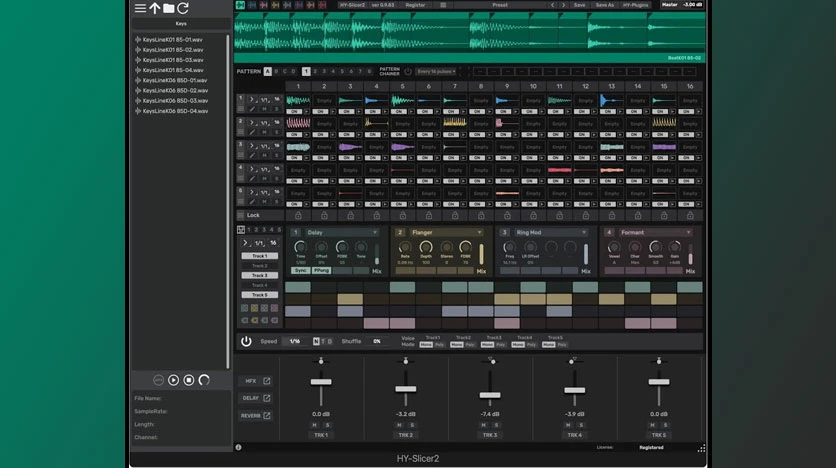Click the Lock row checkbox

[x=240, y=215]
